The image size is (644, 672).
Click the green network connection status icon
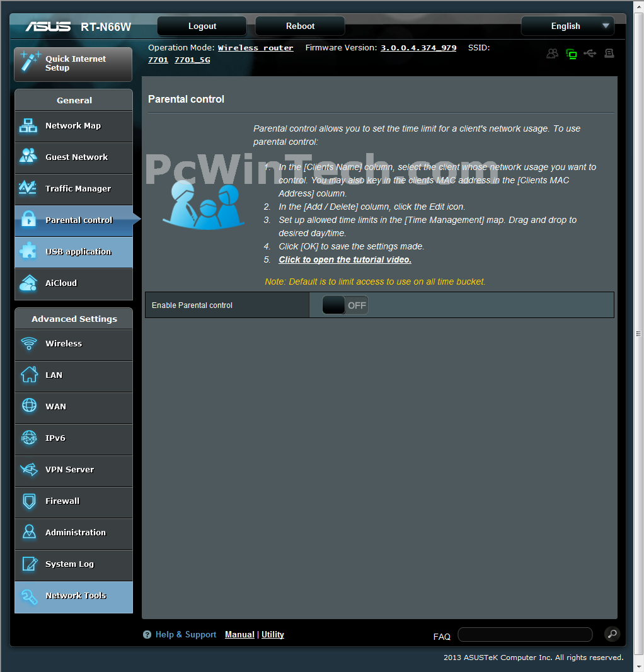pyautogui.click(x=571, y=54)
